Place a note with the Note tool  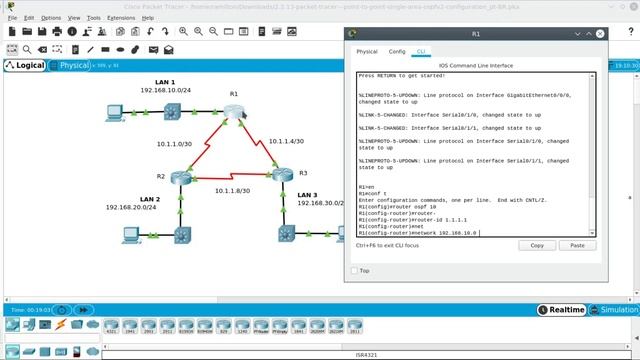pos(75,49)
